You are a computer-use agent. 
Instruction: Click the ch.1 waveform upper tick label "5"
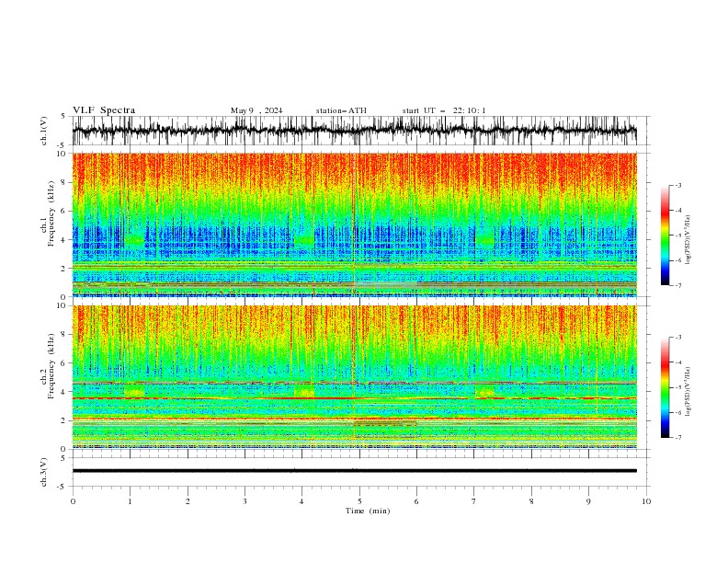[63, 117]
